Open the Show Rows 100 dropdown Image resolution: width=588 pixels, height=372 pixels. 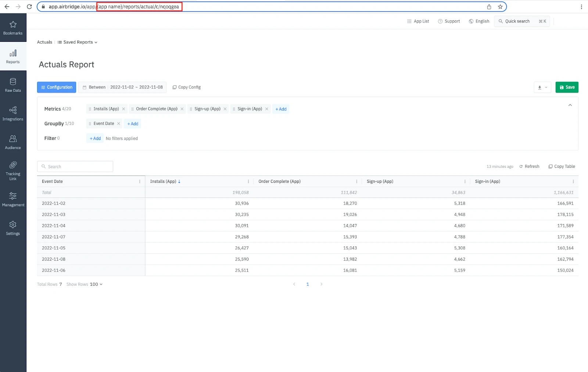(96, 284)
